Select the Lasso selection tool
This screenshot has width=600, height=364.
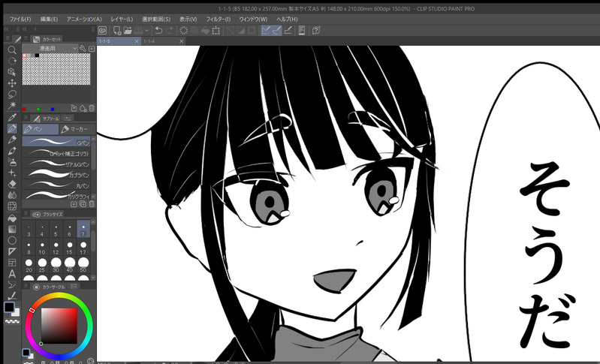pos(12,94)
